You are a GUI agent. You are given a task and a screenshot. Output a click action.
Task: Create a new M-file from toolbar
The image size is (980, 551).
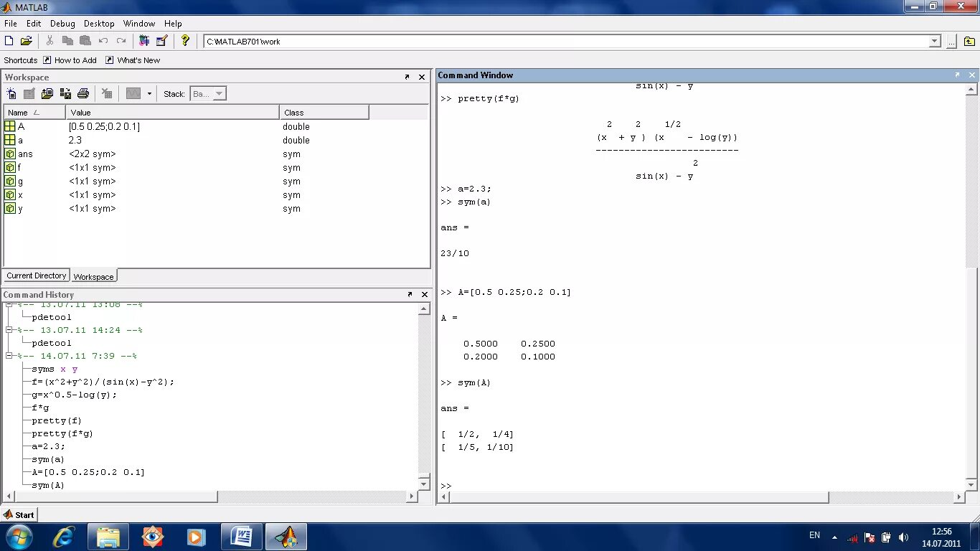[x=9, y=41]
